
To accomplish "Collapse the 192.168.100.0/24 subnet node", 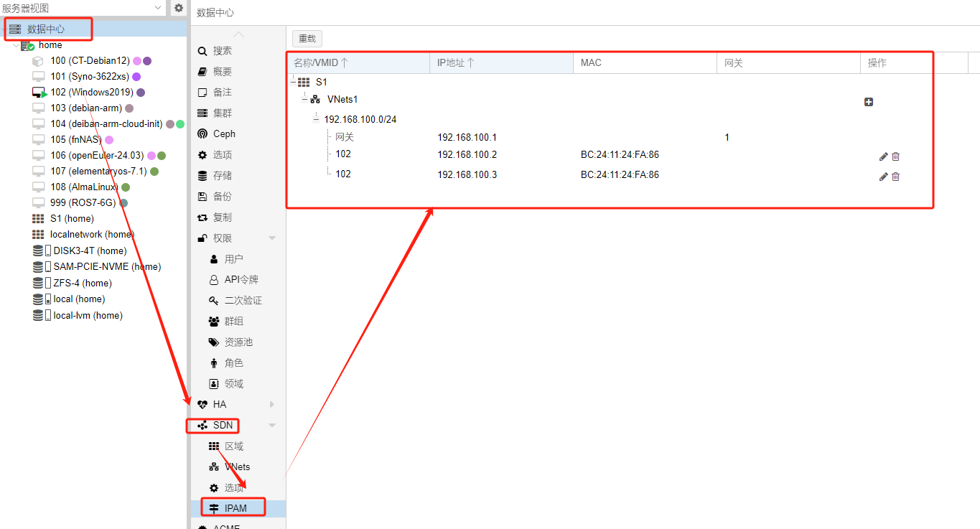I will pyautogui.click(x=316, y=119).
